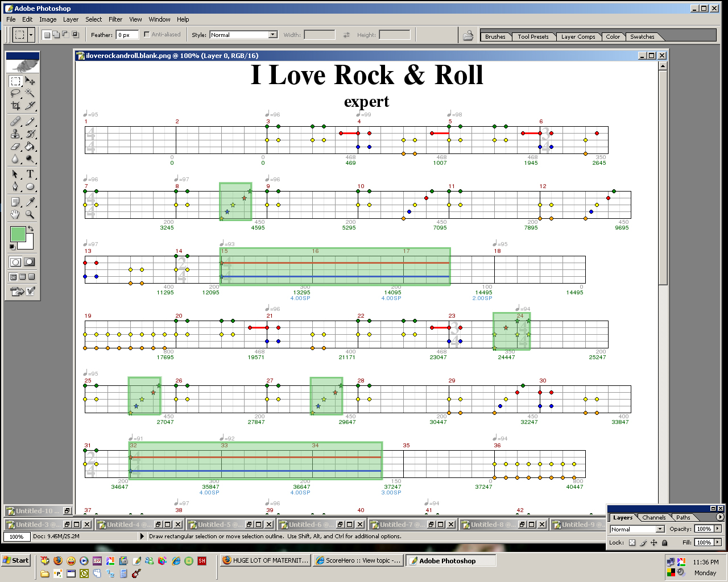Screen dimensions: 728x582
Task: Switch to the Channels tab
Action: [x=653, y=517]
